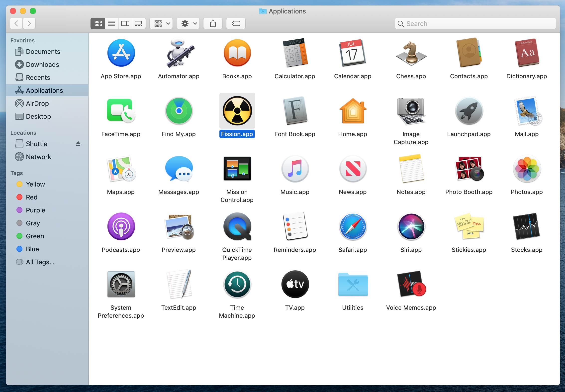Open the group-by arrangement dropdown
The image size is (565, 392).
[x=161, y=24]
